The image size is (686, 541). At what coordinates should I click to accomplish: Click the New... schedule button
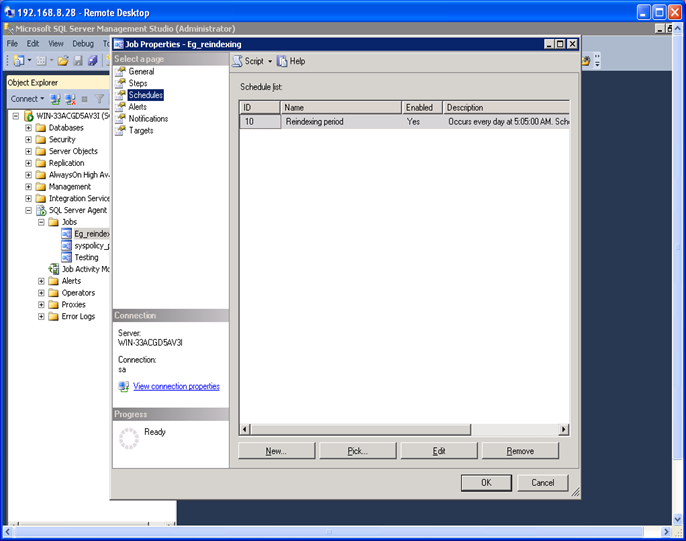(x=276, y=451)
